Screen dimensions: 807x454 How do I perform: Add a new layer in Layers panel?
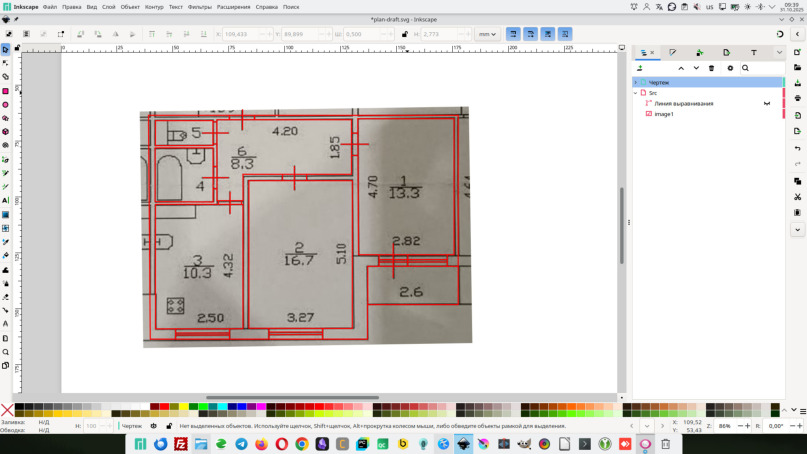640,68
